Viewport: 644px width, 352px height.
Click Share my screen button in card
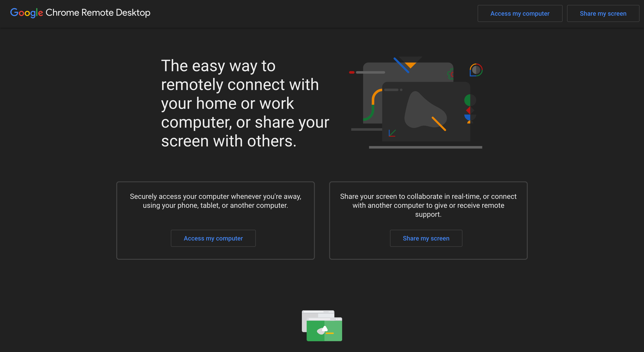coord(426,238)
